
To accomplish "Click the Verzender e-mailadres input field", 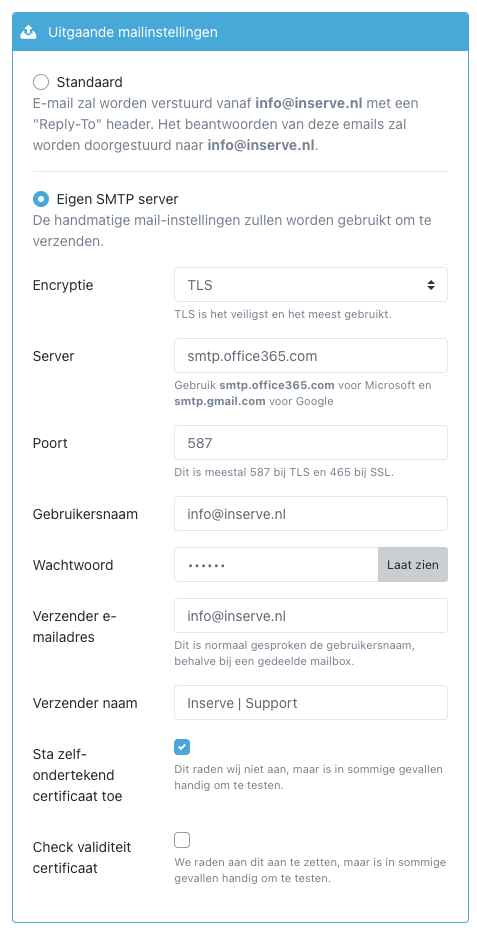I will pyautogui.click(x=311, y=616).
